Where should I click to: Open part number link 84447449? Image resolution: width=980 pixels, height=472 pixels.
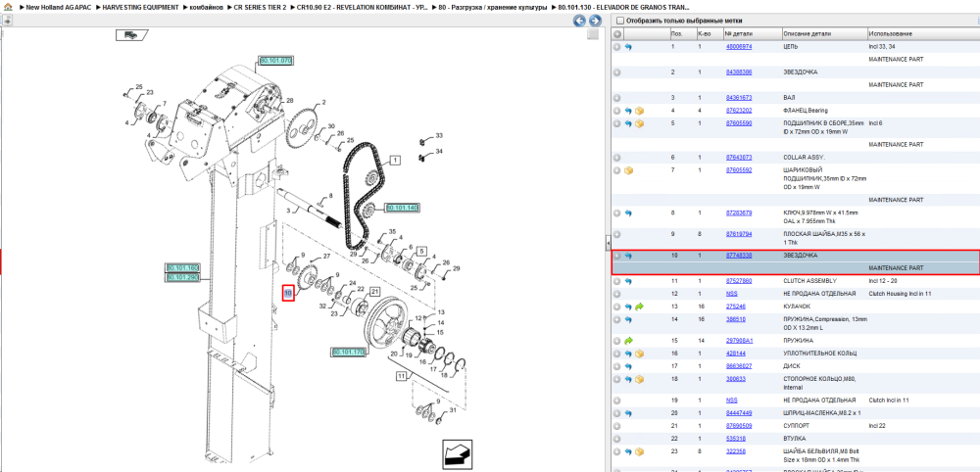click(x=739, y=413)
